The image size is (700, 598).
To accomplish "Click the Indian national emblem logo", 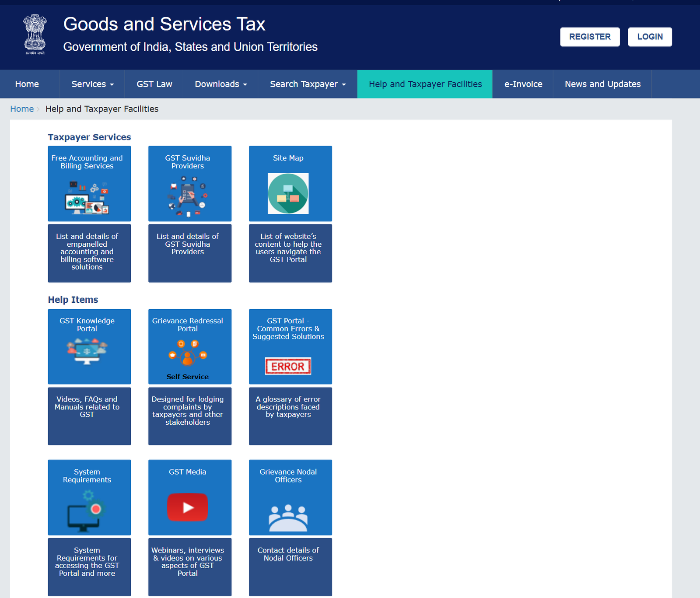I will pos(35,34).
